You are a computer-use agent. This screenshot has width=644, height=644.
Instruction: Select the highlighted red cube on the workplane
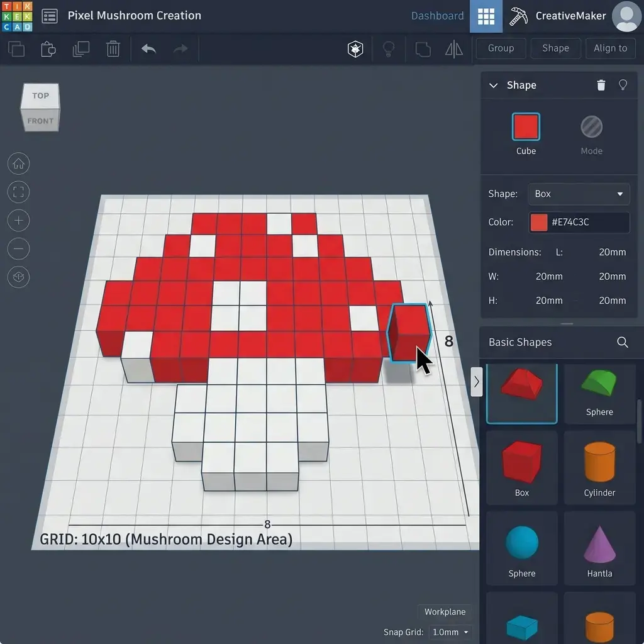(408, 333)
